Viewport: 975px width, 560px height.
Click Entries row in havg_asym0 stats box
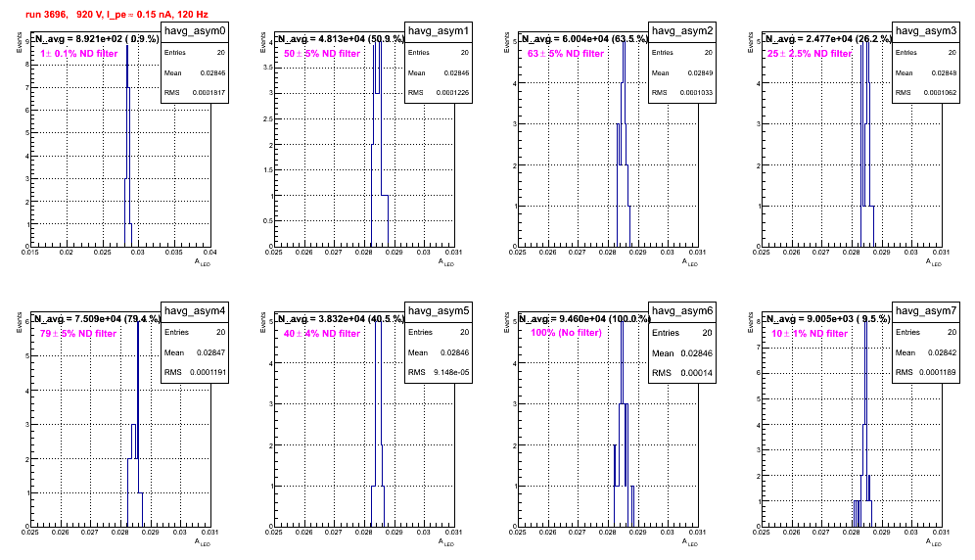tap(195, 53)
